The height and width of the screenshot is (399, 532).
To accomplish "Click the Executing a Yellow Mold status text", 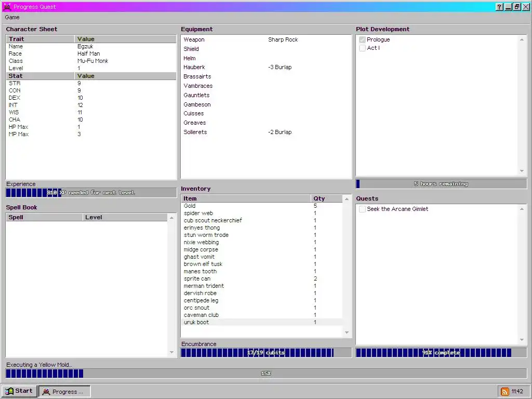I will 39,365.
